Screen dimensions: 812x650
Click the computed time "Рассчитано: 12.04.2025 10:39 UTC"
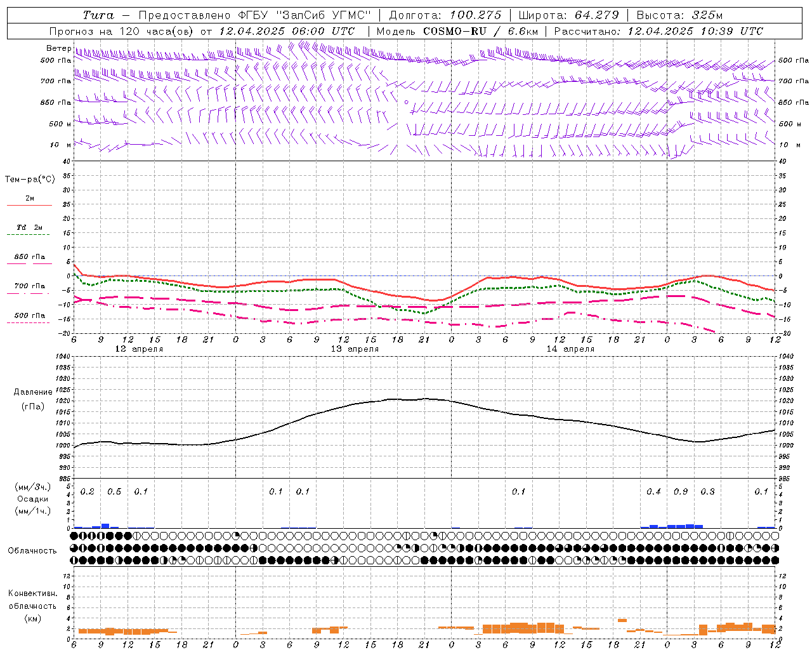[658, 31]
